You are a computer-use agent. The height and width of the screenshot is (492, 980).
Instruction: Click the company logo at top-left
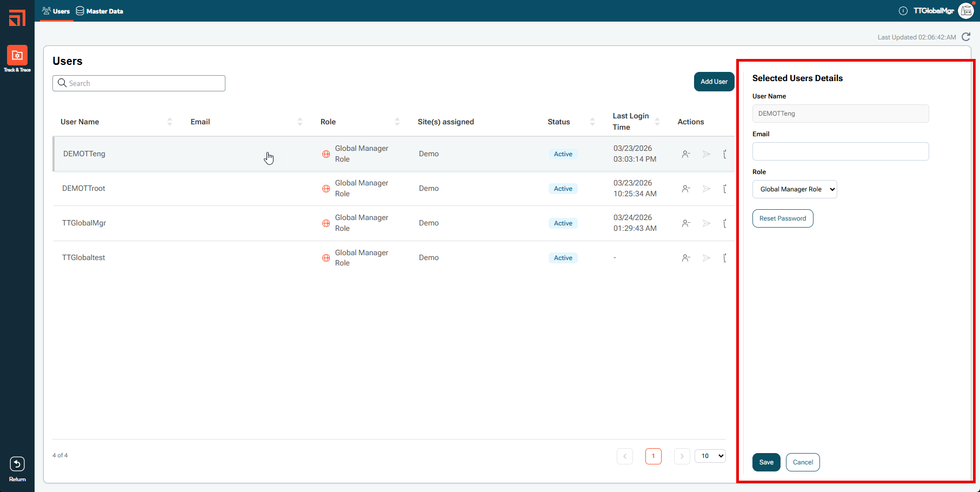pyautogui.click(x=17, y=17)
